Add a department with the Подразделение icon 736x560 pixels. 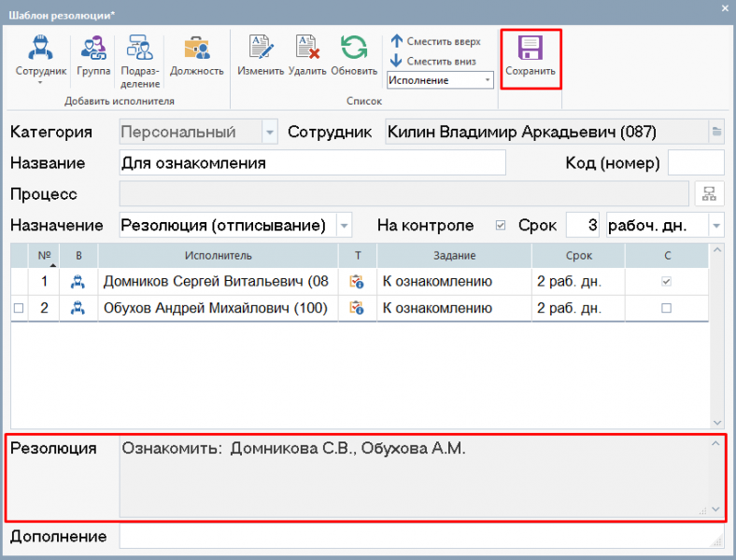140,48
